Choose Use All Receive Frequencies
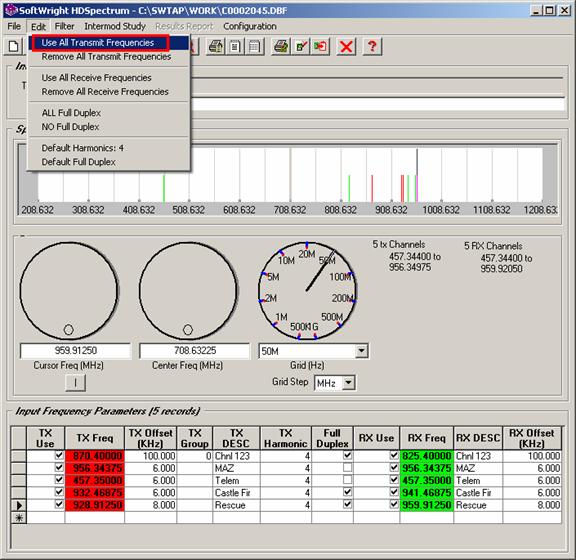This screenshot has width=576, height=560. (x=109, y=78)
